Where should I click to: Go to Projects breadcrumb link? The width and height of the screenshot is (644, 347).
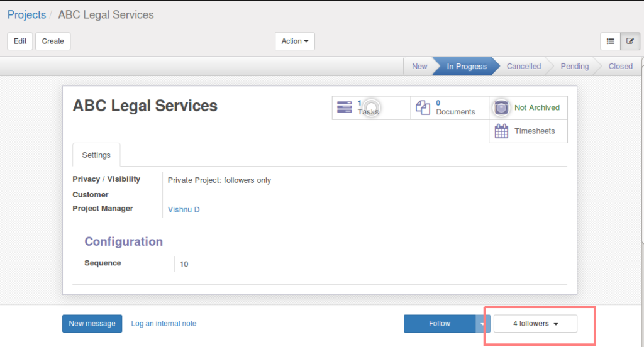(x=26, y=15)
